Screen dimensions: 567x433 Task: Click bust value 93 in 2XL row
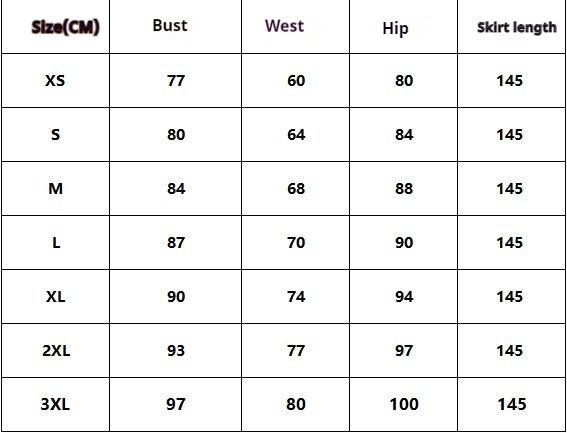(176, 351)
